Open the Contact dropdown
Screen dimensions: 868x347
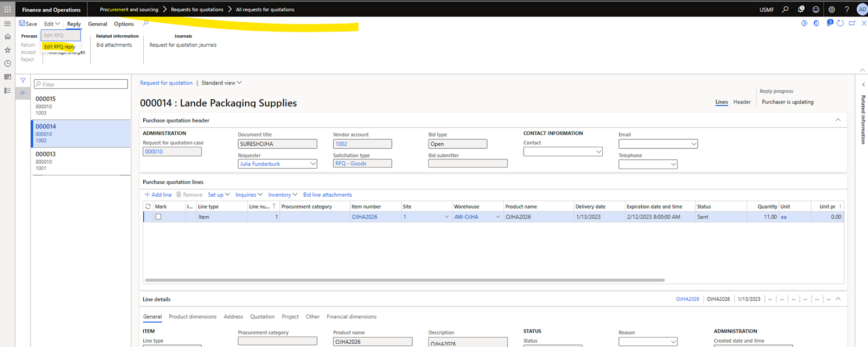[x=599, y=152]
